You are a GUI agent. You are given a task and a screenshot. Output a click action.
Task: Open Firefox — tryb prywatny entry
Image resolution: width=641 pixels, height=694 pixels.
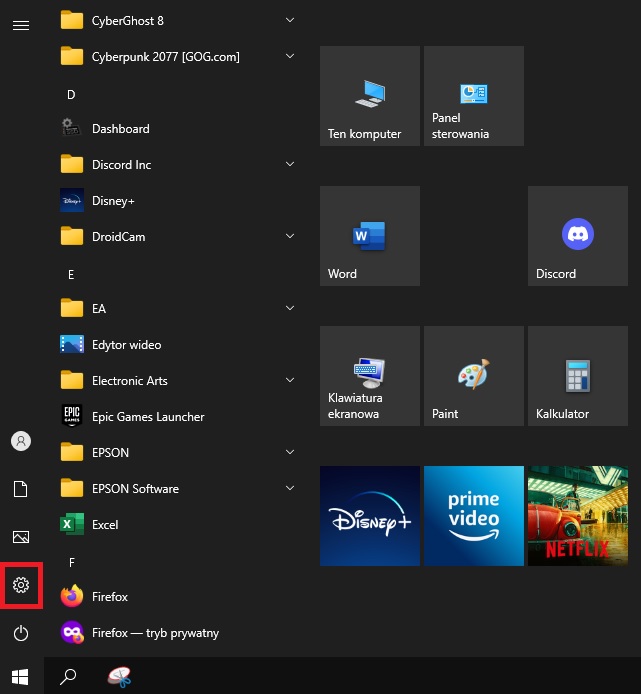154,632
